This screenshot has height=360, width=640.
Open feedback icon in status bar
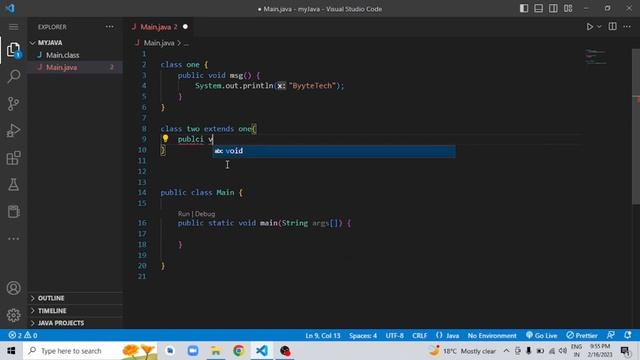pyautogui.click(x=611, y=336)
